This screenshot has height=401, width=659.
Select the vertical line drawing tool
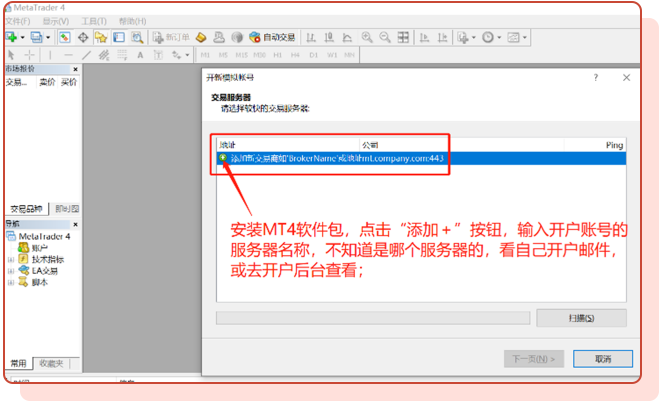point(50,55)
